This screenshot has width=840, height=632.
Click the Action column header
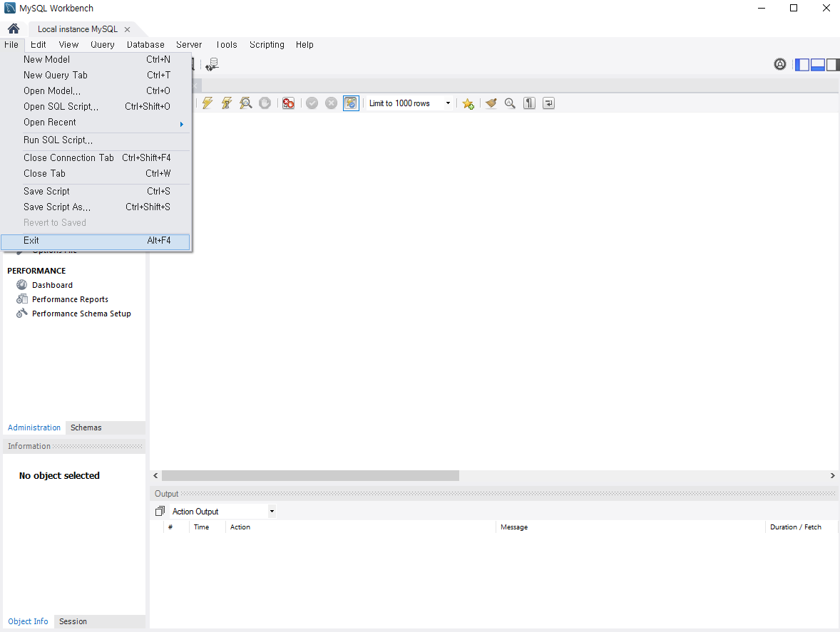click(361, 527)
